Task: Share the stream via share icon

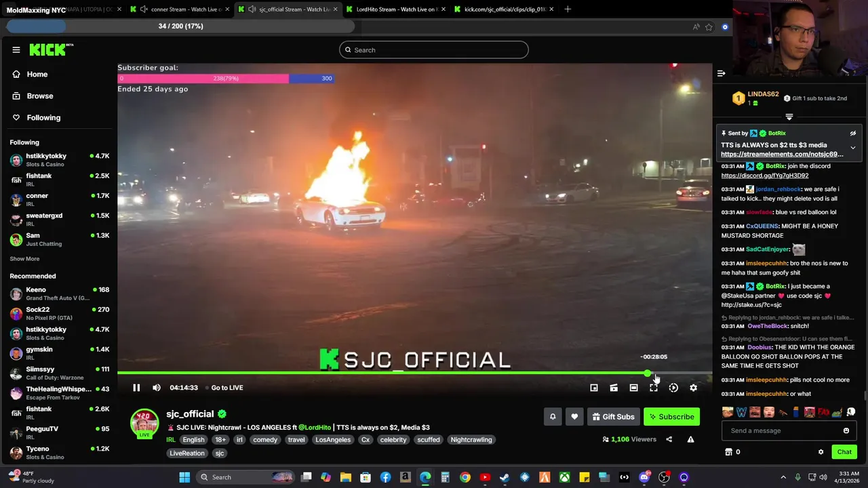Action: click(x=669, y=439)
